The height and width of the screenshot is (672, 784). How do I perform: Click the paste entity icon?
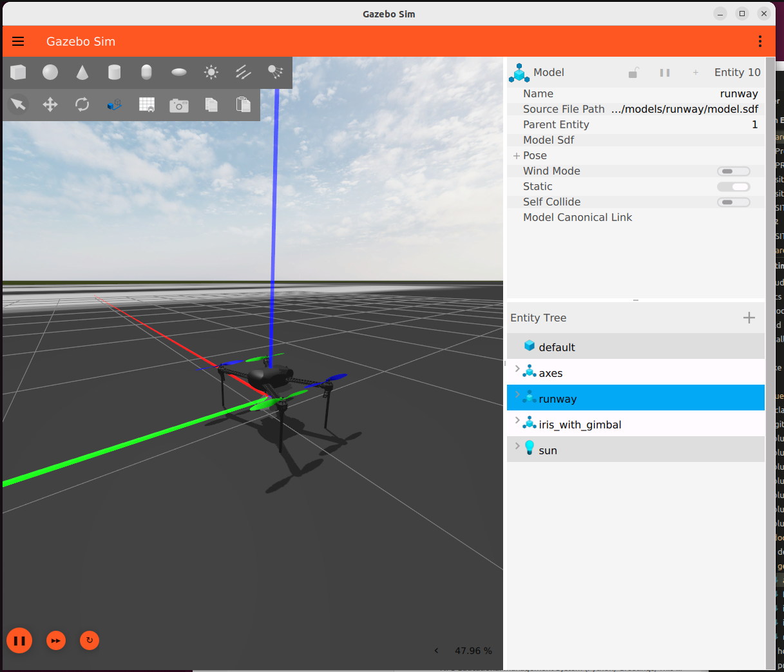click(244, 104)
